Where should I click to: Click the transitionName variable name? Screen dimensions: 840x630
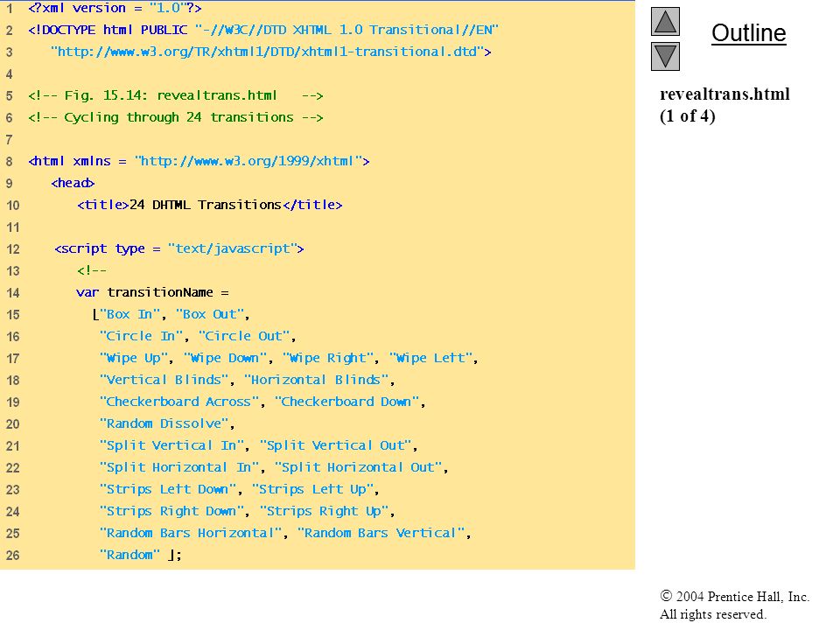point(160,292)
